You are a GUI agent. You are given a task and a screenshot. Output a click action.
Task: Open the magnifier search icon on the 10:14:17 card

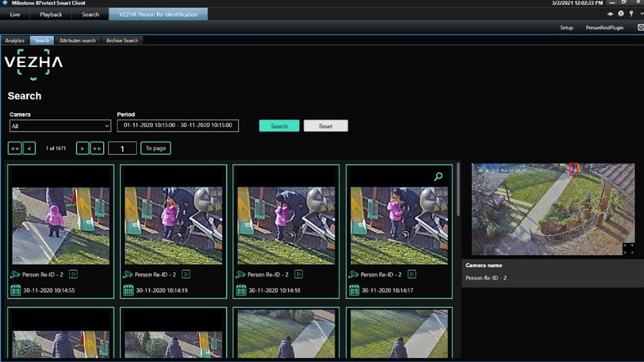click(438, 176)
